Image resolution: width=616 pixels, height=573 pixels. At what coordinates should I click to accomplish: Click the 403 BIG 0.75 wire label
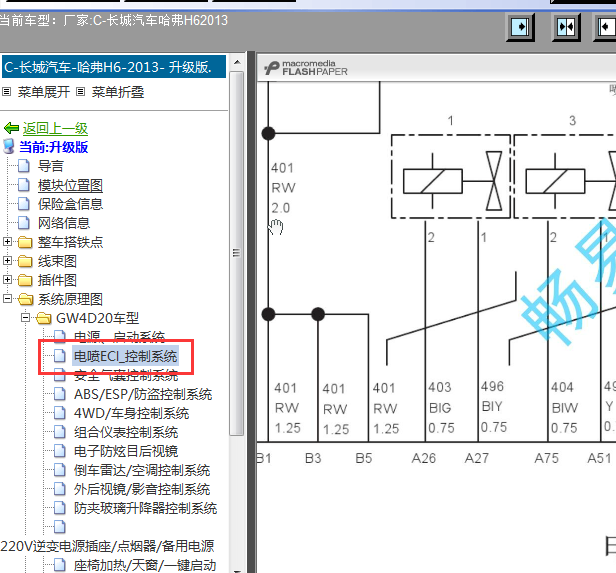[441, 408]
